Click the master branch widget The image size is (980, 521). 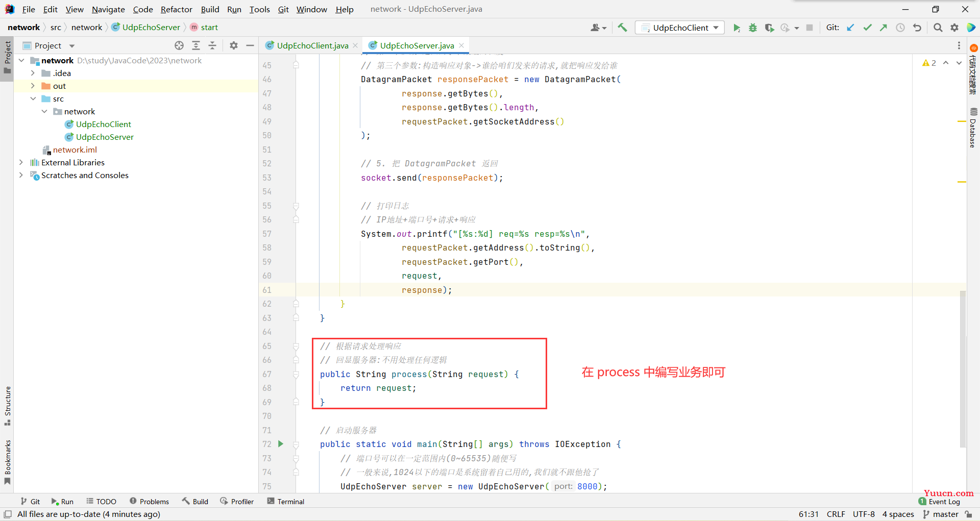coord(941,514)
